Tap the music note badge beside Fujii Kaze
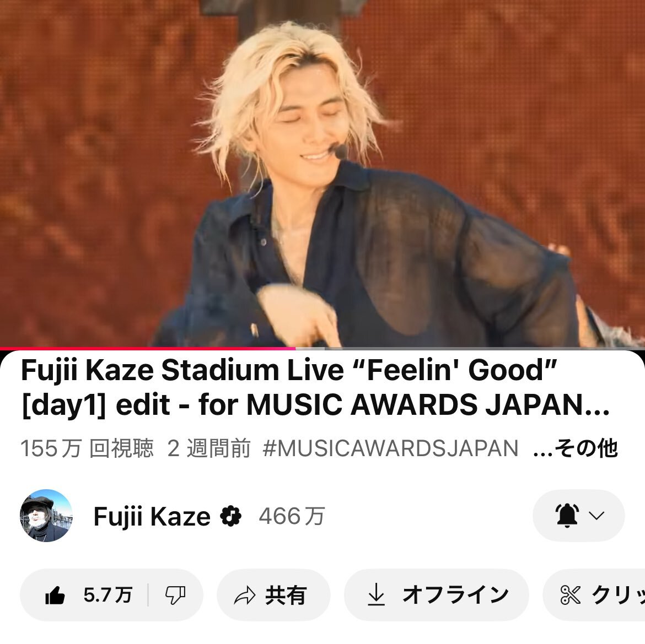Viewport: 645px width, 644px height. coord(231,516)
